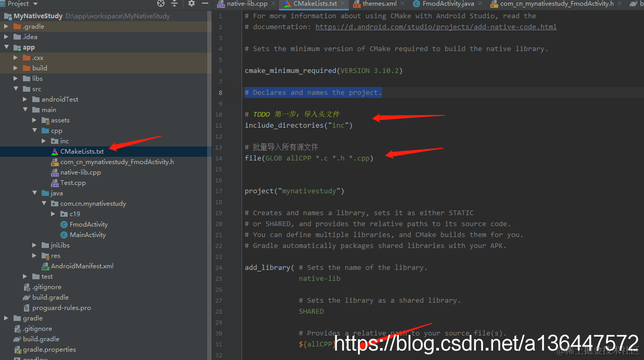Expand the inc folder

point(44,141)
